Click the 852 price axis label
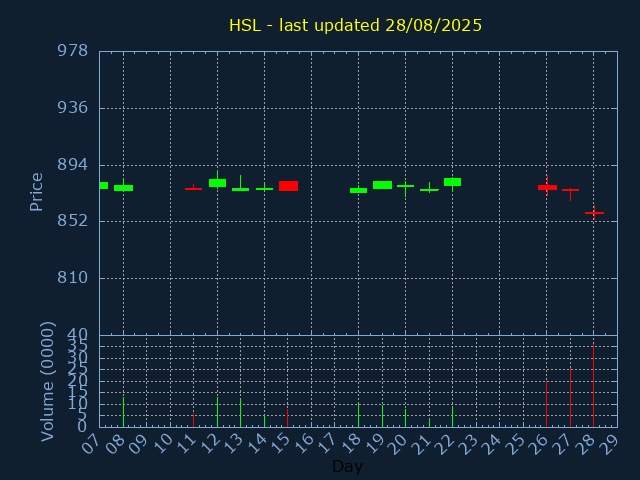The width and height of the screenshot is (640, 480). point(72,221)
